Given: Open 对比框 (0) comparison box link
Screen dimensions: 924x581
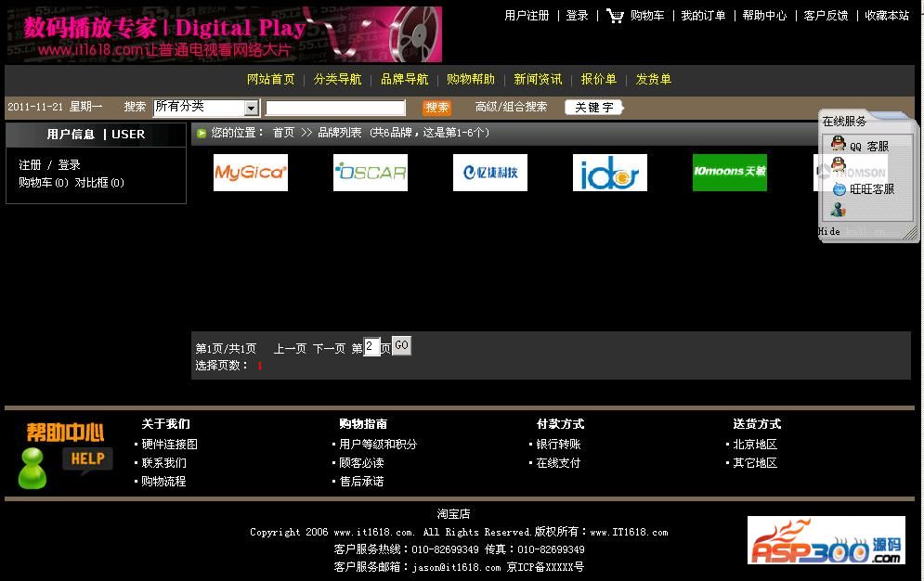Looking at the screenshot, I should 99,183.
